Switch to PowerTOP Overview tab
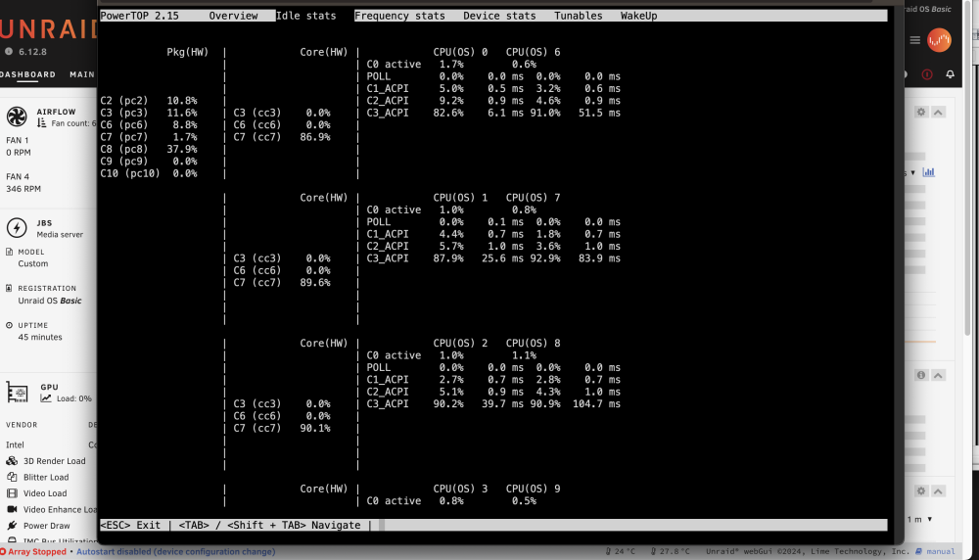This screenshot has height=560, width=979. tap(233, 16)
